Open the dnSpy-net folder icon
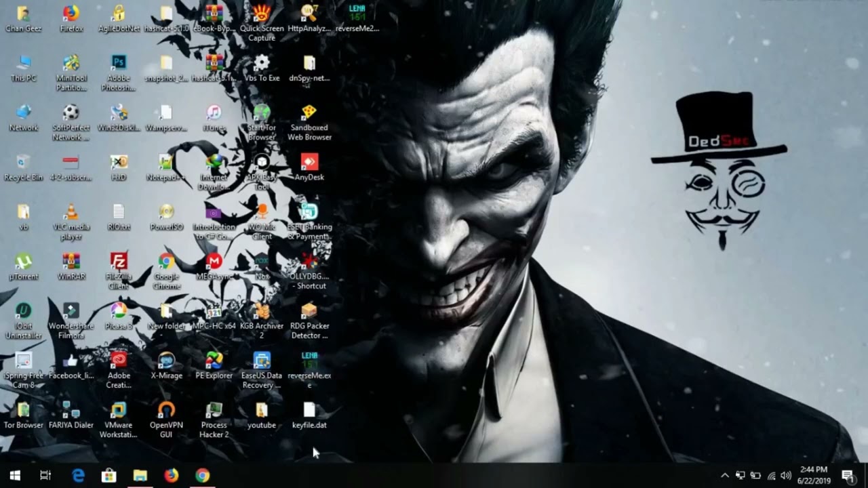This screenshot has height=488, width=868. [x=309, y=68]
